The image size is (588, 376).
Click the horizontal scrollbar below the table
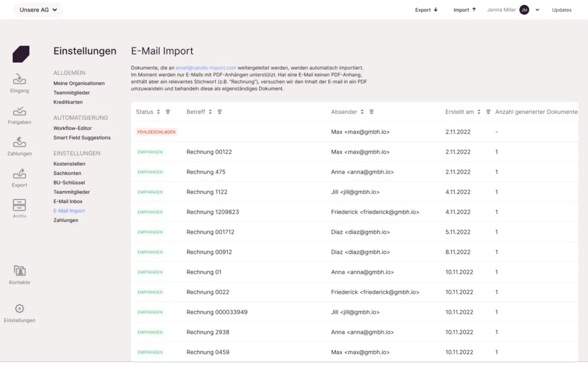point(66,363)
